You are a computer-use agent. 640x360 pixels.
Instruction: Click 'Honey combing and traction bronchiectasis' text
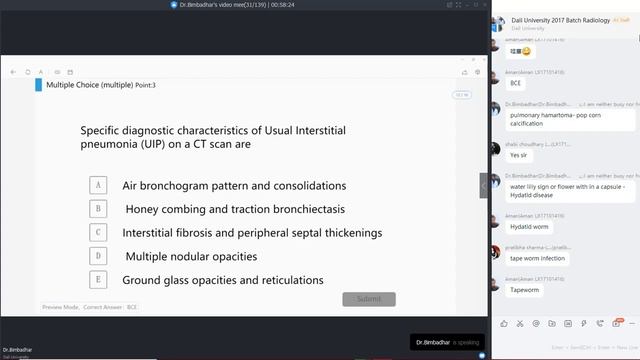[x=235, y=209]
